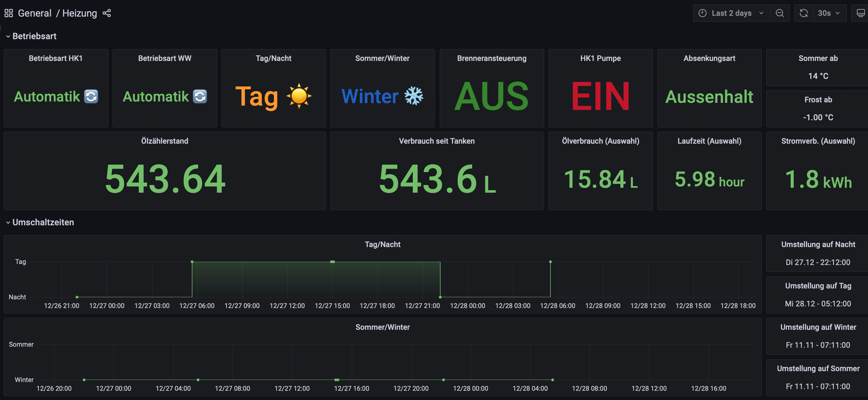Click the Ölzählerstand panel title
The height and width of the screenshot is (400, 868).
pyautogui.click(x=164, y=141)
